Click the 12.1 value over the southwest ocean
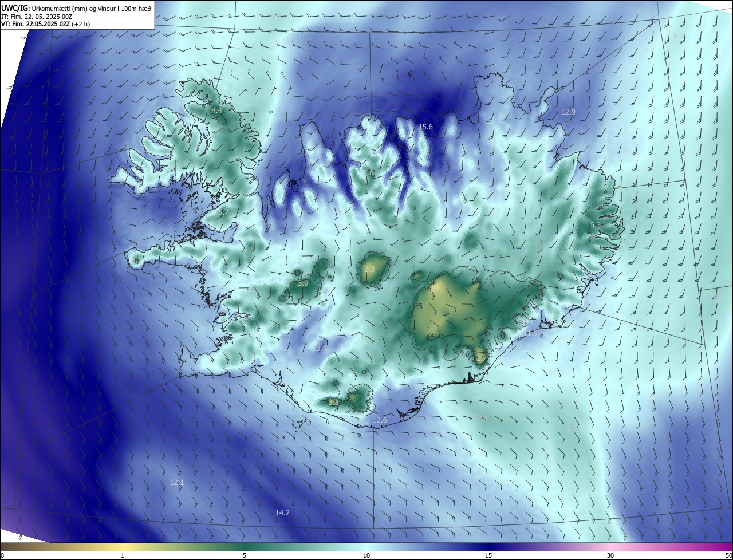 coord(177,483)
